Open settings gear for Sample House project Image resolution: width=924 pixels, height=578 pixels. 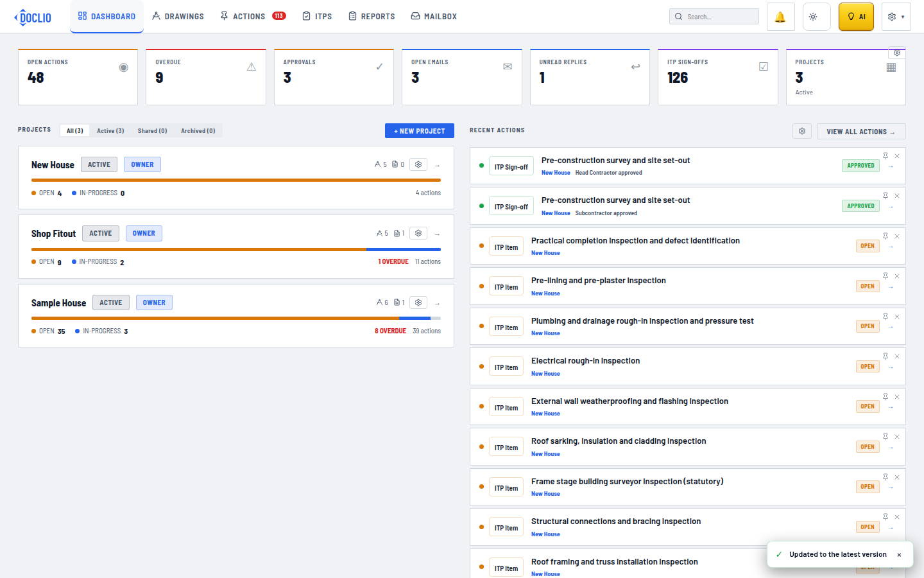tap(418, 302)
